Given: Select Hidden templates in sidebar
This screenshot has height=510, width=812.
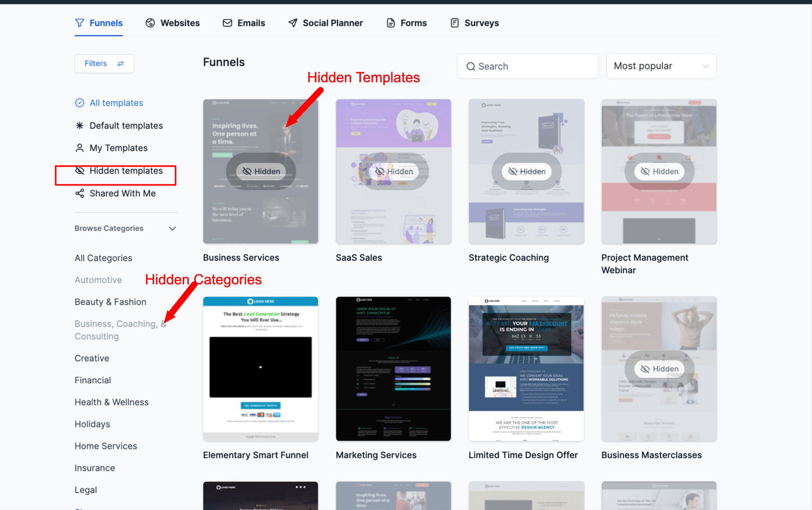Looking at the screenshot, I should (x=119, y=171).
